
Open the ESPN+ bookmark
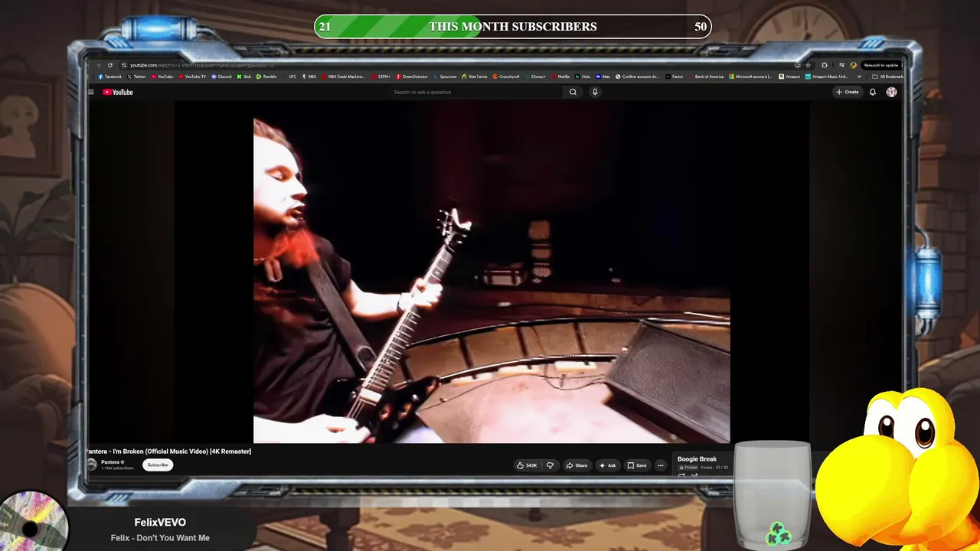point(381,77)
